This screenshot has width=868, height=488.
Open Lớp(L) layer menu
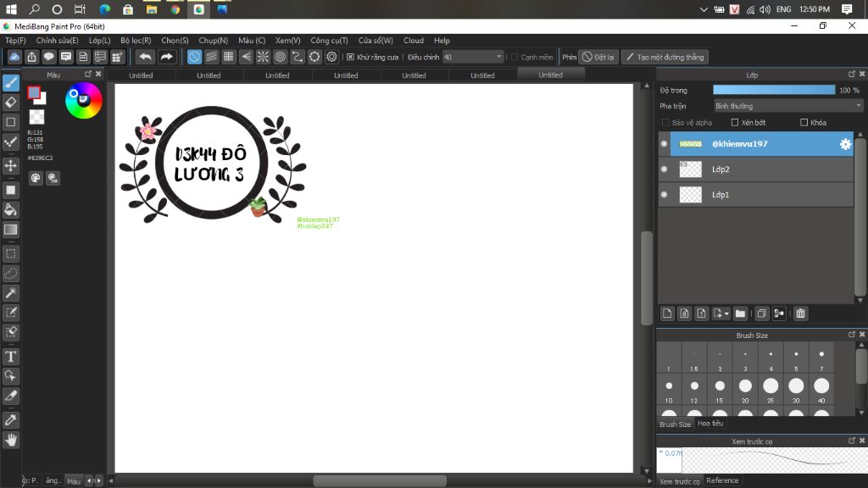pos(100,41)
